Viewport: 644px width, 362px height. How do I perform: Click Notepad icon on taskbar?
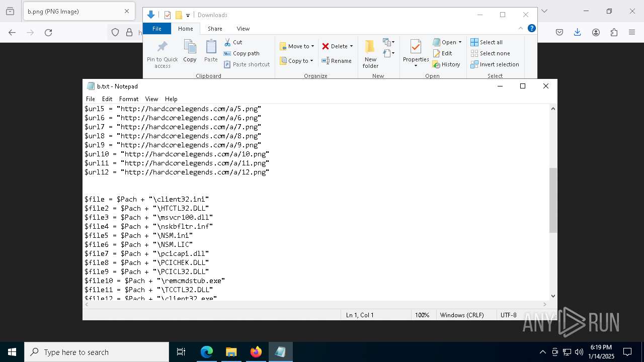[280, 352]
